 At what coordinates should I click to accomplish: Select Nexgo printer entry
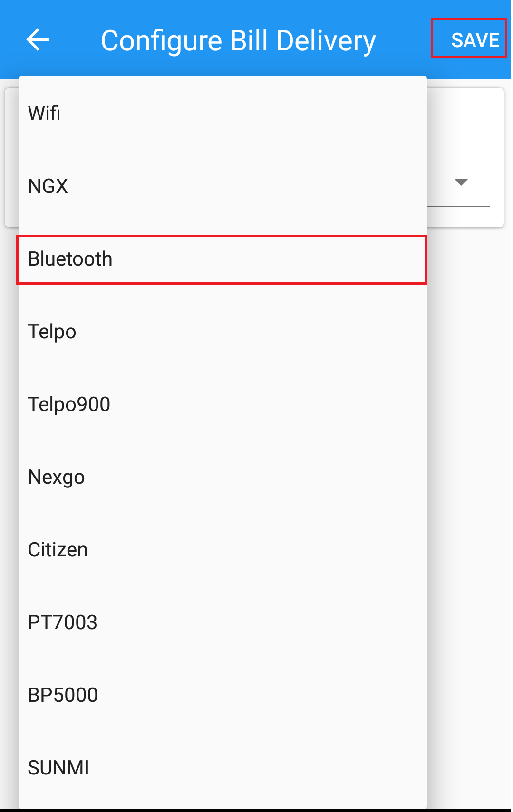pos(223,477)
